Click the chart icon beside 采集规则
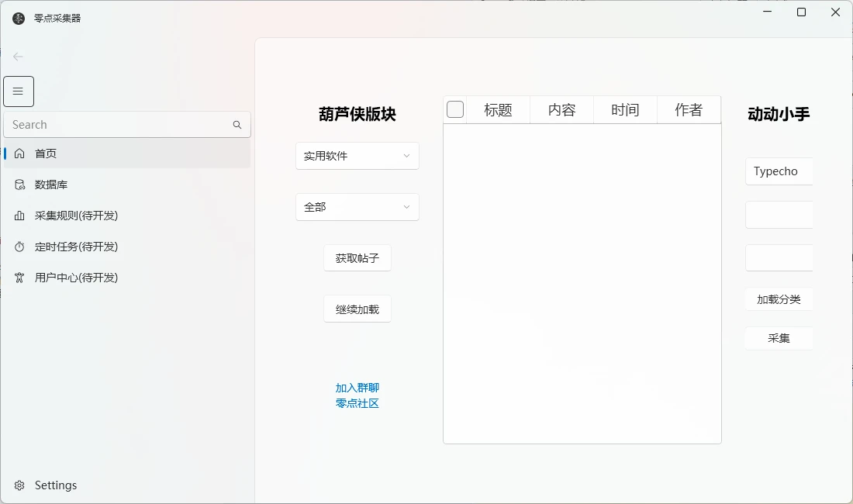Viewport: 853px width, 504px height. click(19, 216)
